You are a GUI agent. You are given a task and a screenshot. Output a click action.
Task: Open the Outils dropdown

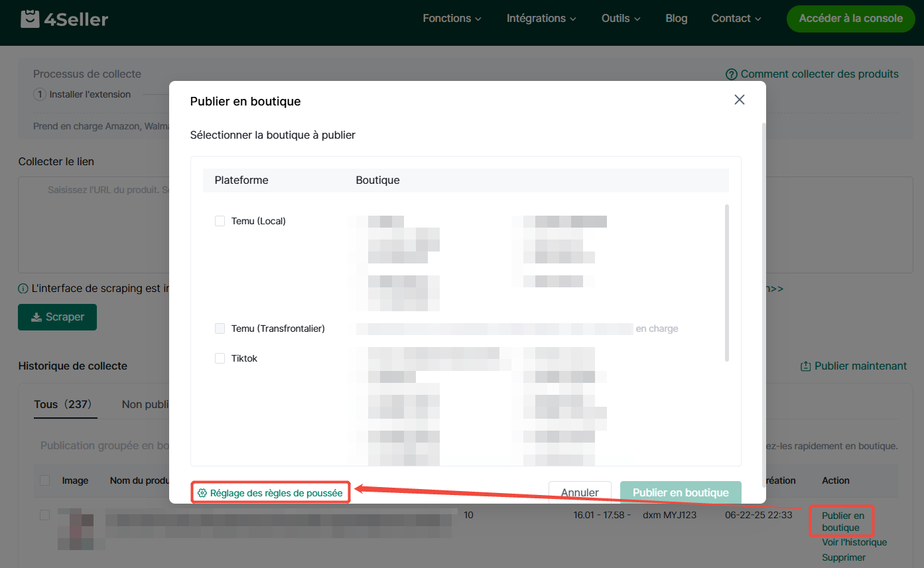[621, 19]
